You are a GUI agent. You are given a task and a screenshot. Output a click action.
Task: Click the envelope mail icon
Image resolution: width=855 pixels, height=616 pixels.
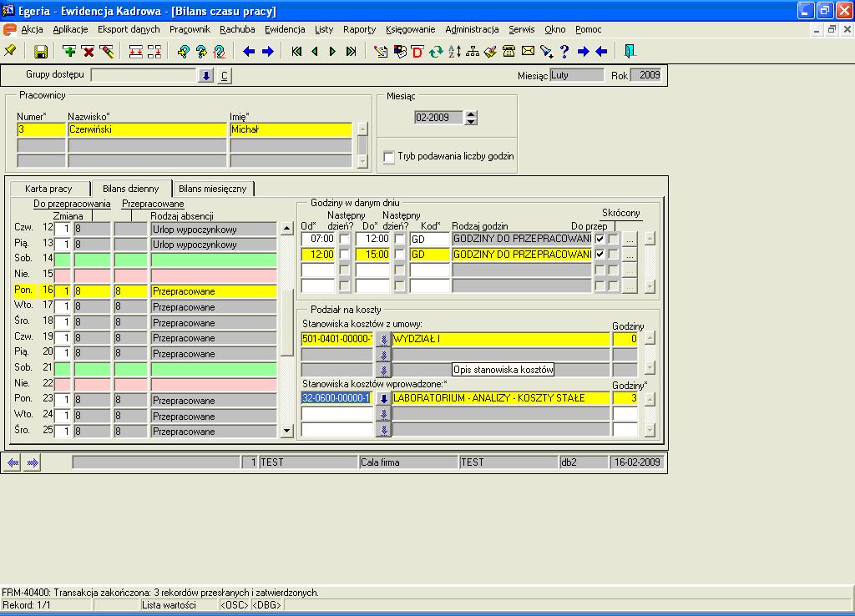click(528, 51)
